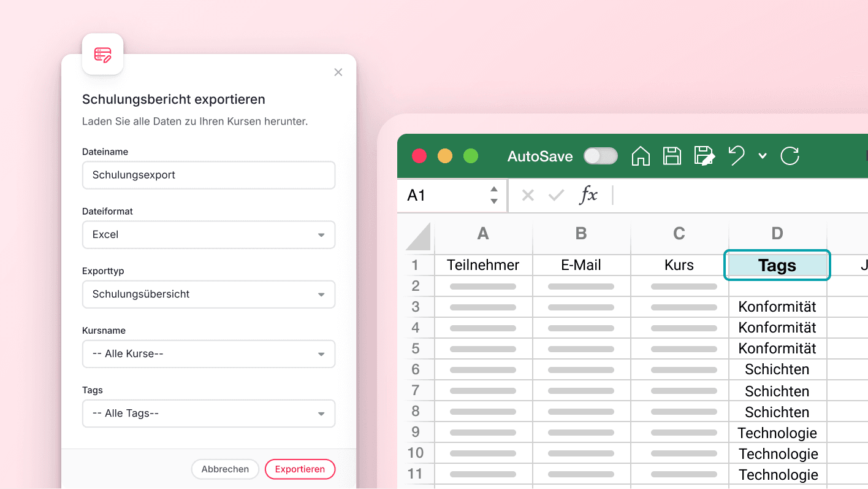Expand the Kursname Alle Kurse dropdown
The width and height of the screenshot is (868, 489).
(208, 353)
